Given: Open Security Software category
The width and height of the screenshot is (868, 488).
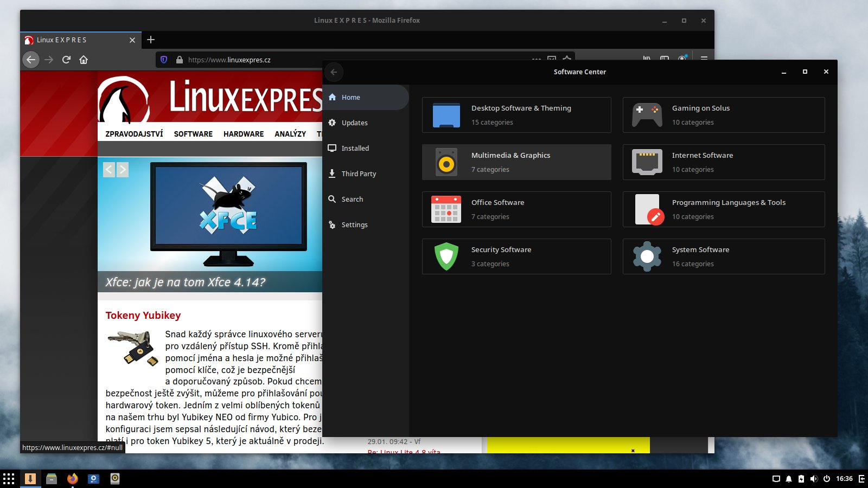Looking at the screenshot, I should 516,256.
